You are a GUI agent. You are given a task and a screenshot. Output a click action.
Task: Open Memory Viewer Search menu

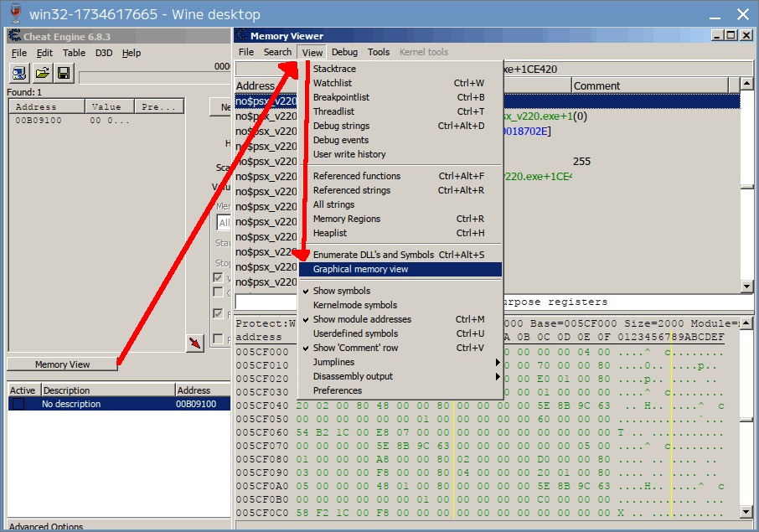tap(277, 52)
